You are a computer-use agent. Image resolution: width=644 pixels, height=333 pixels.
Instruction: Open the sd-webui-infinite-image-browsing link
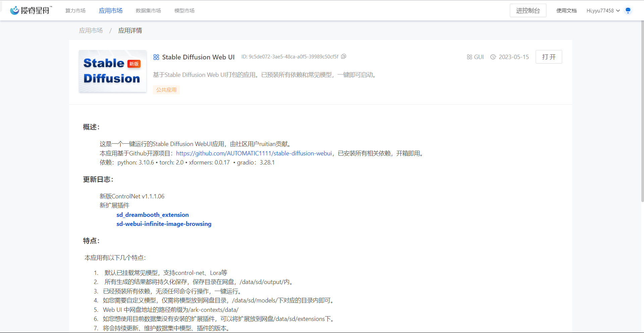click(x=164, y=224)
